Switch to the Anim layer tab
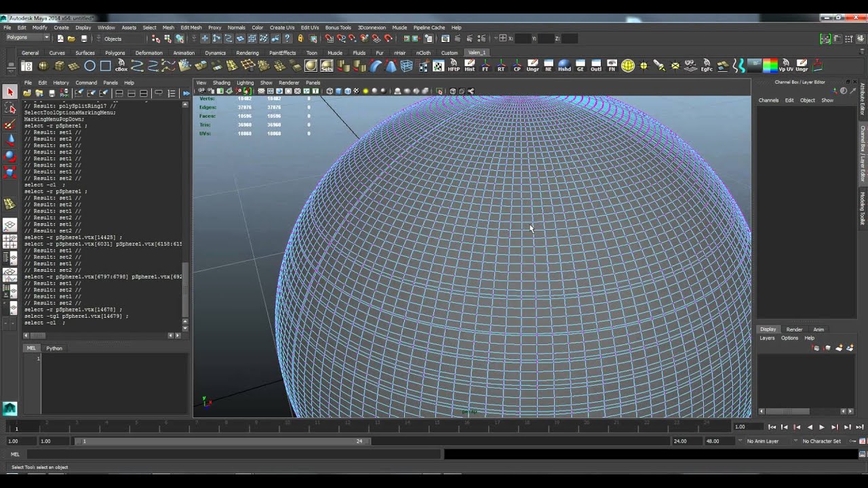The width and height of the screenshot is (868, 488). [x=818, y=329]
